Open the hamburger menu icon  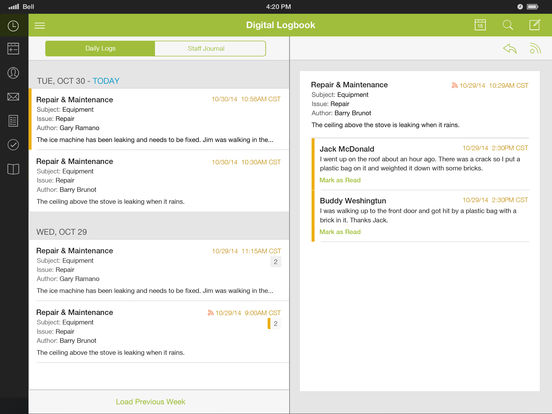(40, 25)
